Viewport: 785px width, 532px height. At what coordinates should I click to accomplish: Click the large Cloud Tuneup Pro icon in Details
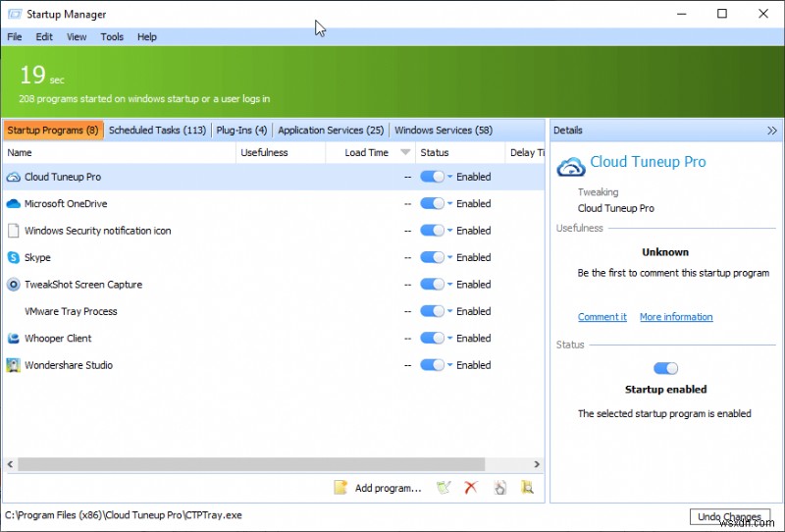[x=571, y=166]
